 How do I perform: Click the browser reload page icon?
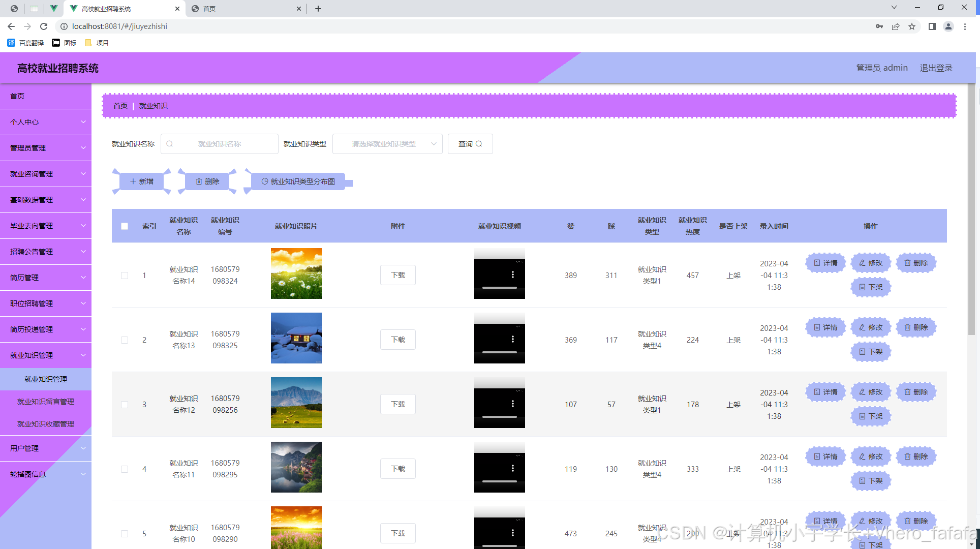(x=44, y=26)
